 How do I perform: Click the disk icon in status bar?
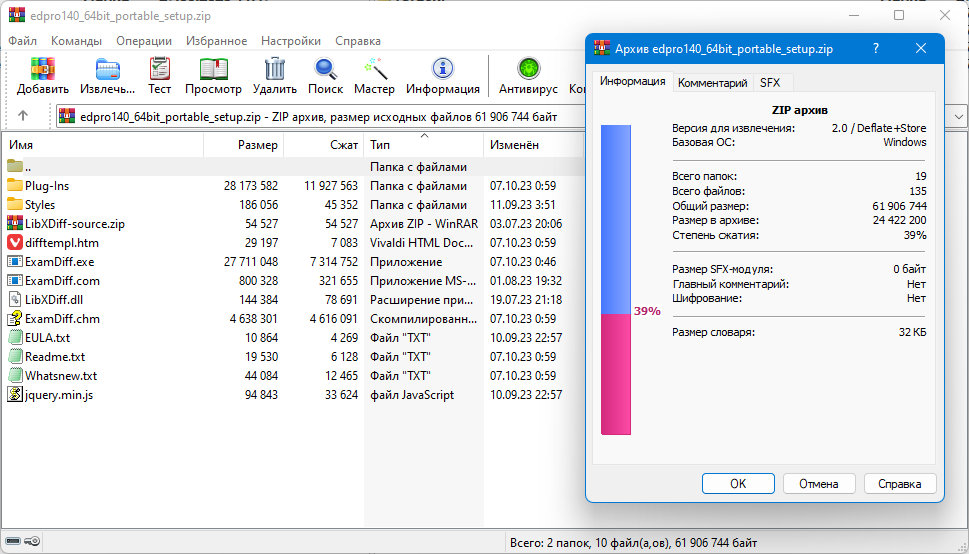(x=13, y=542)
